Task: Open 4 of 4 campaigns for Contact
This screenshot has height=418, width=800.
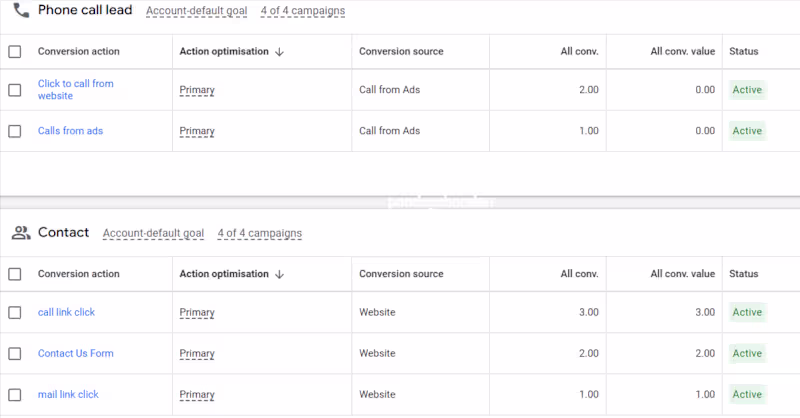Action: pyautogui.click(x=259, y=233)
